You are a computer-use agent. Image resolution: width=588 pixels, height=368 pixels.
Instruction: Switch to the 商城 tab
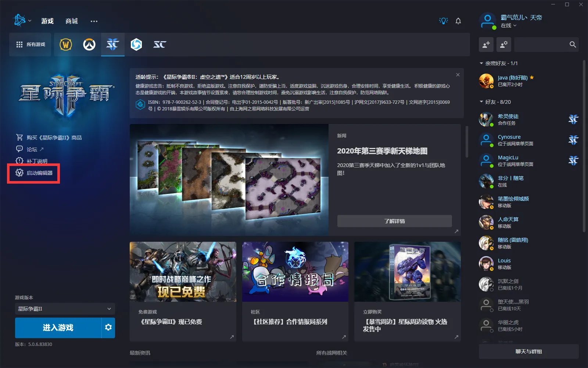pyautogui.click(x=72, y=21)
